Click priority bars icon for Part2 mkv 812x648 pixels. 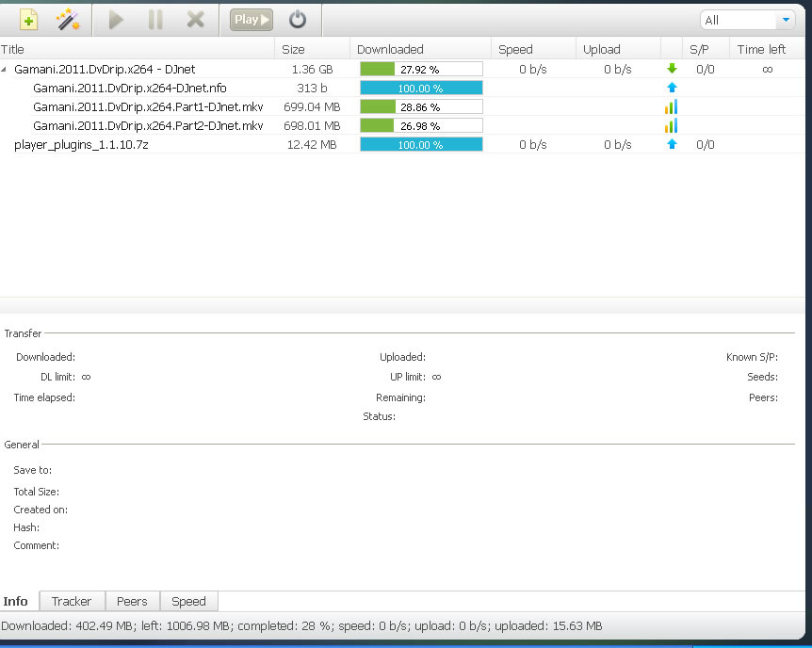click(x=671, y=125)
